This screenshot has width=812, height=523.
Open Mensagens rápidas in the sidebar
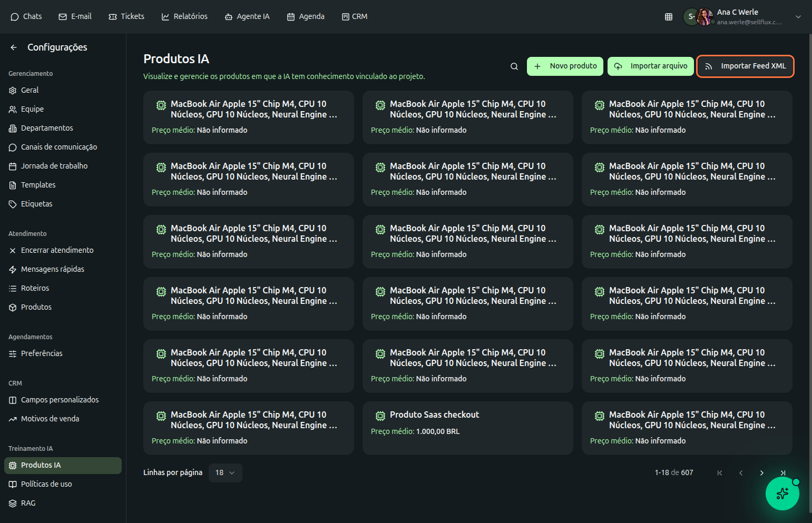point(52,269)
